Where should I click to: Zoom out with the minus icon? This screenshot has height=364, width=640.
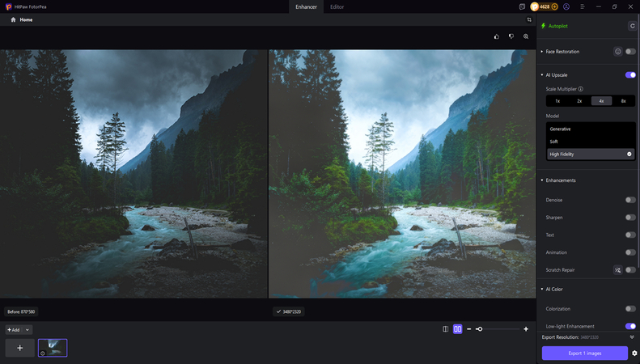468,329
